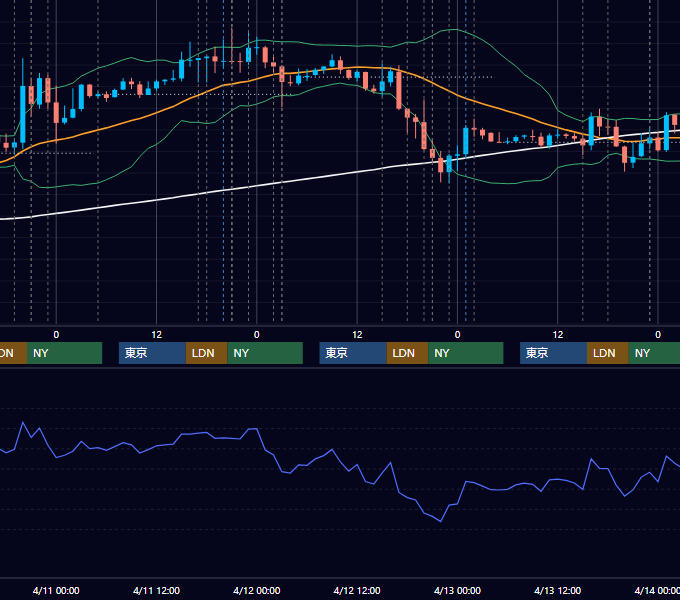Click the 4/11 12:00 date label

156,590
